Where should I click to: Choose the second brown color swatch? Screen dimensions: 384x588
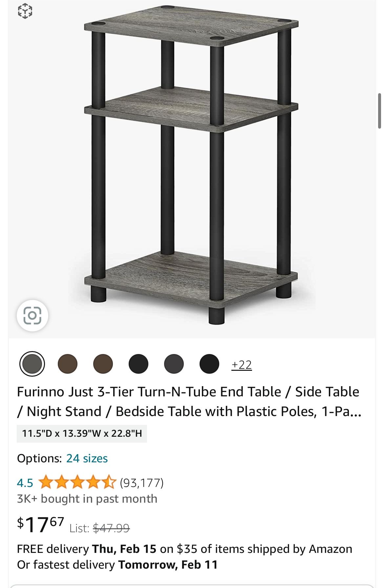[x=68, y=364]
